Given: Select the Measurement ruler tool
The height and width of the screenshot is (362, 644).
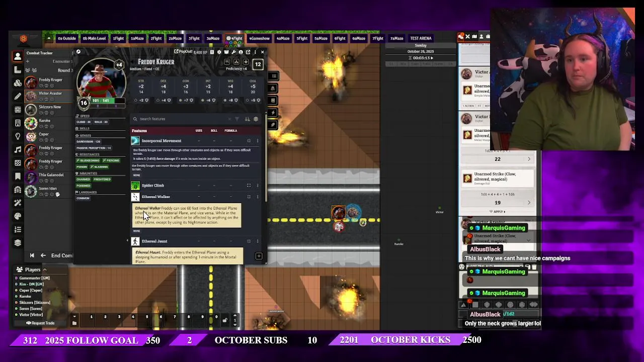Looking at the screenshot, I should tap(18, 69).
